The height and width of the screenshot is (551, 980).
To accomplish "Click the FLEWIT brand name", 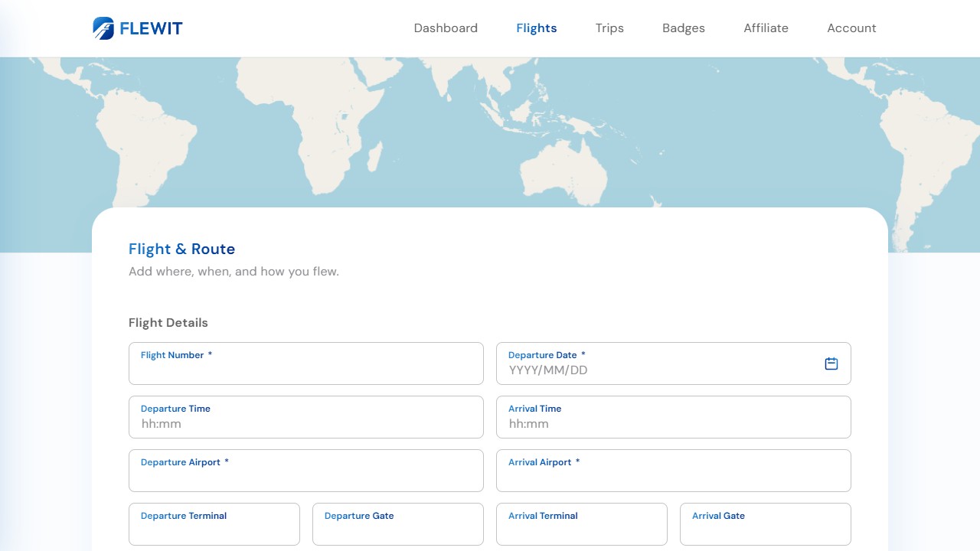I will 151,29.
